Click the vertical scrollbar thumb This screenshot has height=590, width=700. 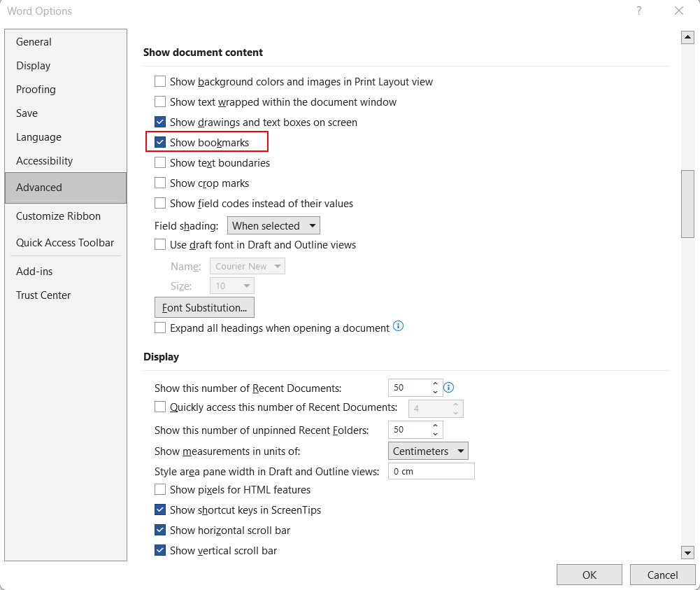click(x=687, y=204)
